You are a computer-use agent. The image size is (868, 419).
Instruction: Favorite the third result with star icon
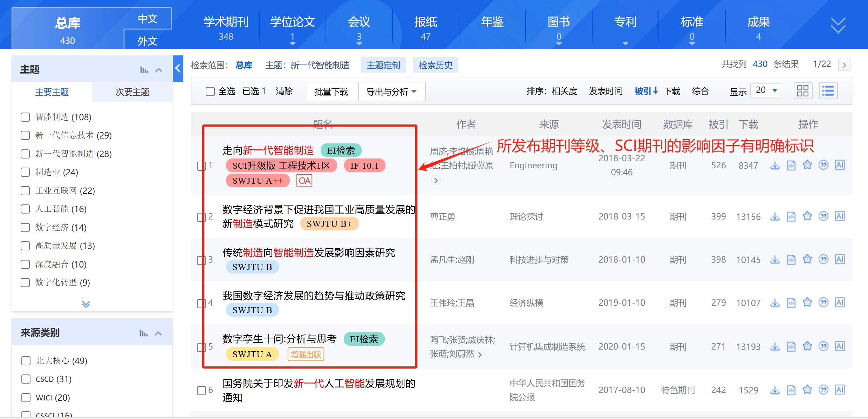pyautogui.click(x=807, y=259)
